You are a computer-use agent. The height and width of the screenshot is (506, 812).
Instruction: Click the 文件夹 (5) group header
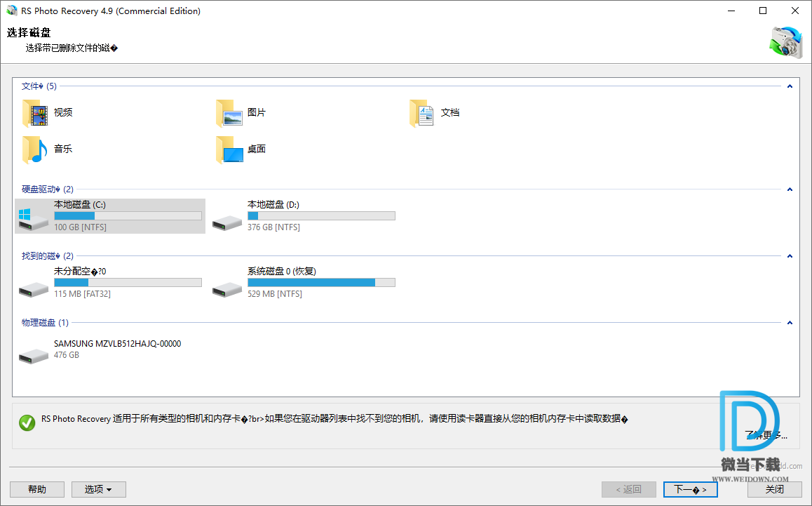[39, 86]
